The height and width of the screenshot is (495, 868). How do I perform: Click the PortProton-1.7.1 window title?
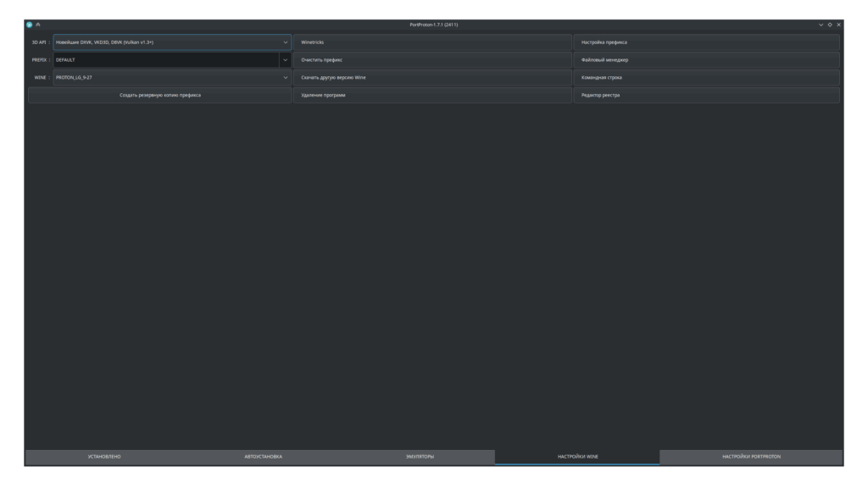click(x=433, y=25)
